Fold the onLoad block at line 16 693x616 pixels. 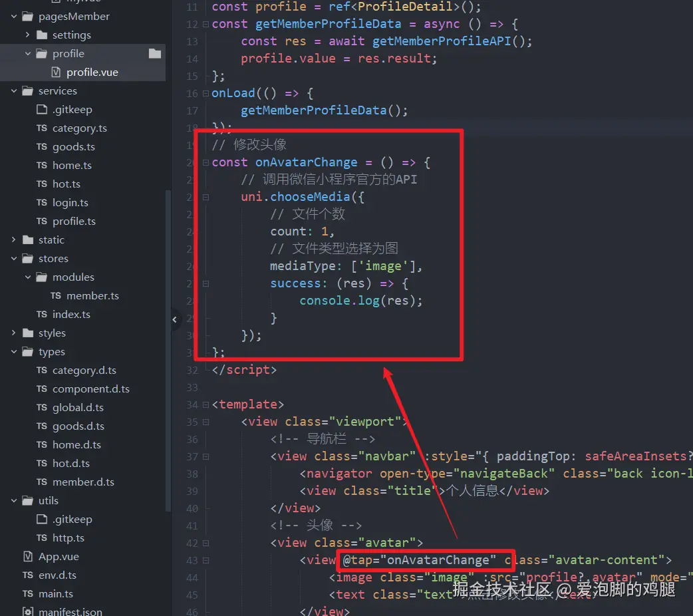206,93
